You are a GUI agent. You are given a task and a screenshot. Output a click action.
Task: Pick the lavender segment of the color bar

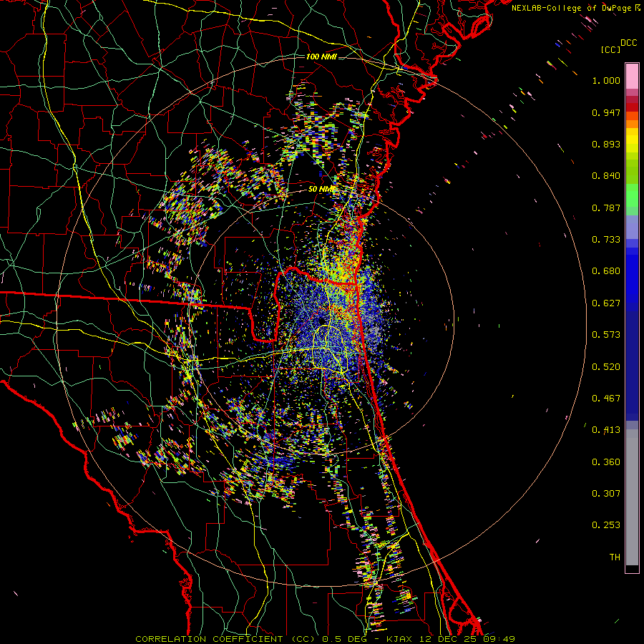click(x=632, y=228)
